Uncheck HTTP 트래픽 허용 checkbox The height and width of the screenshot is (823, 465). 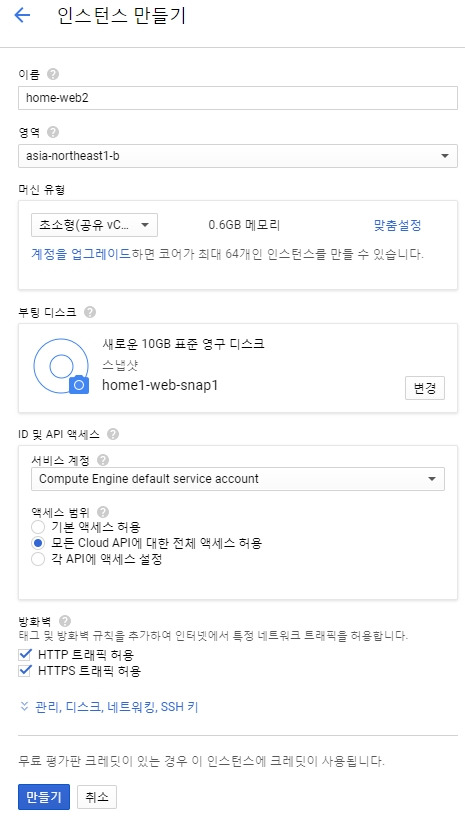pos(25,655)
